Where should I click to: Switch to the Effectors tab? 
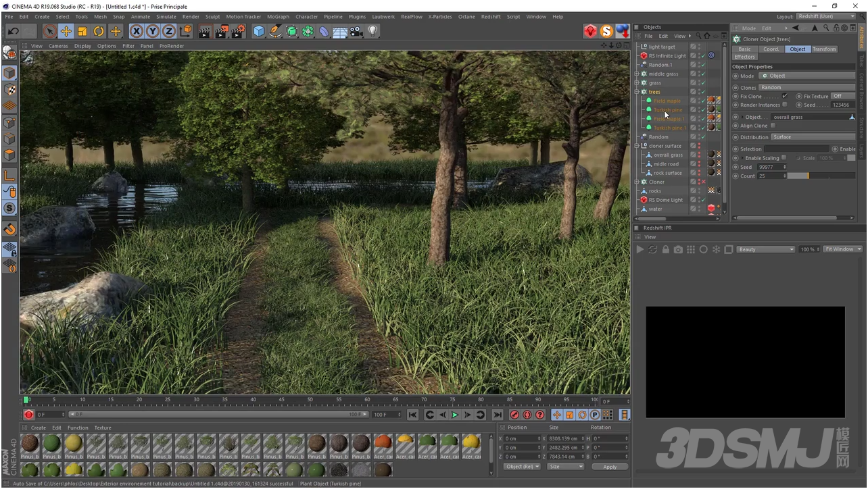tap(745, 57)
